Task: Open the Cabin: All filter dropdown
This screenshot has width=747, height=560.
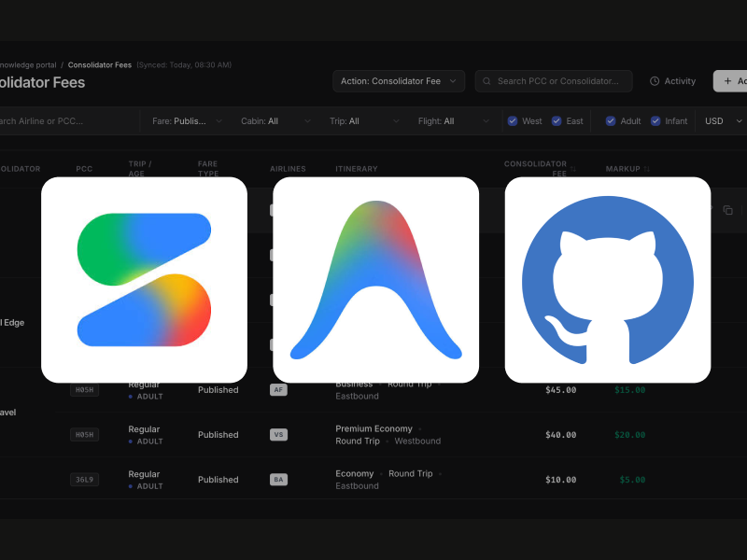Action: [x=275, y=121]
